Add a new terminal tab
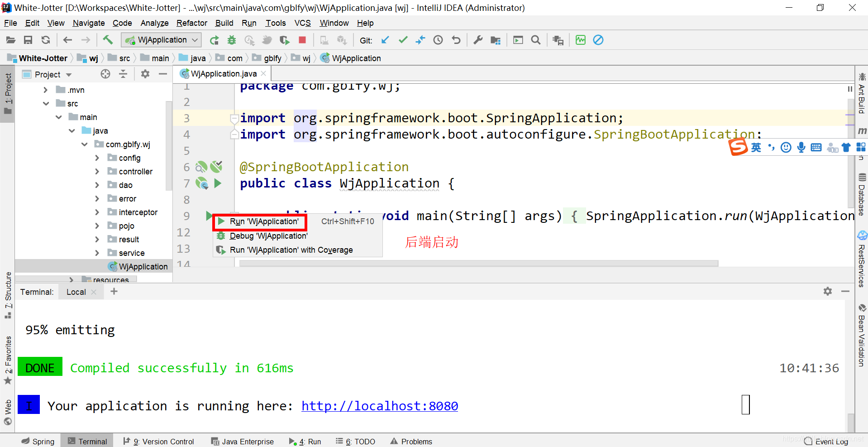Screen dimensions: 868x447 coord(114,292)
